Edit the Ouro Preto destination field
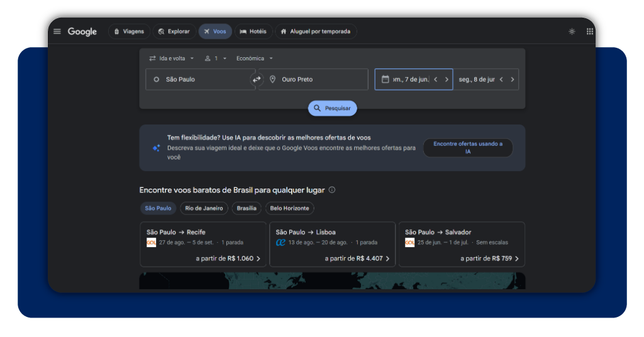Viewport: 644px width, 337px height. (313, 80)
